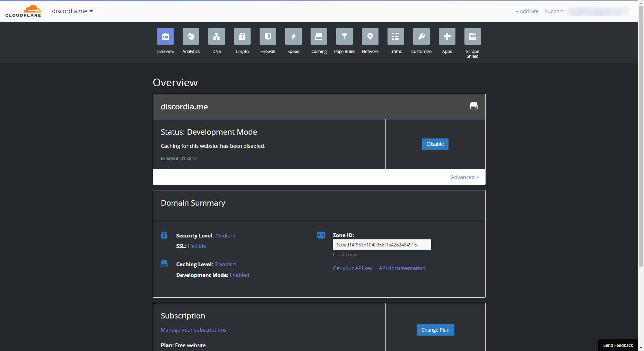The height and width of the screenshot is (351, 644).
Task: Click Manage your subscriptions link
Action: click(193, 330)
